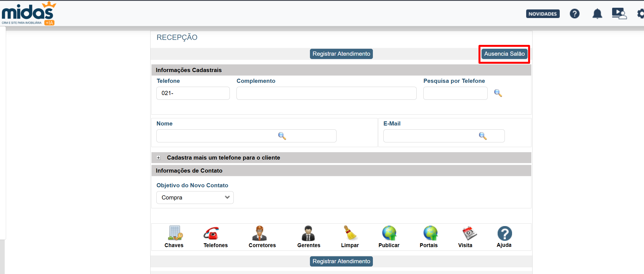Open the Corretores brokers icon
The width and height of the screenshot is (644, 274).
pos(259,233)
